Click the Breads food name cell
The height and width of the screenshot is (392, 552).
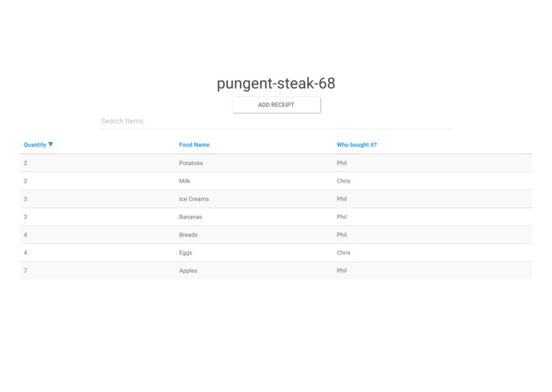tap(188, 235)
